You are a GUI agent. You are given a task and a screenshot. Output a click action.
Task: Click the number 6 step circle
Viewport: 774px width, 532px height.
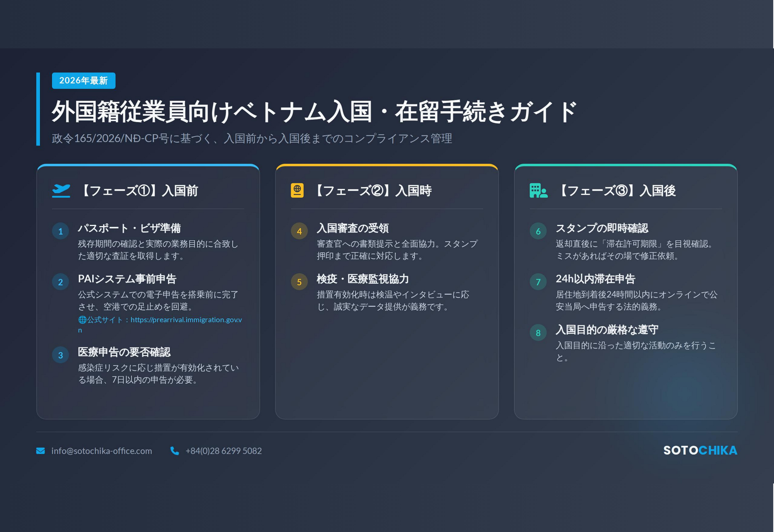(x=538, y=231)
